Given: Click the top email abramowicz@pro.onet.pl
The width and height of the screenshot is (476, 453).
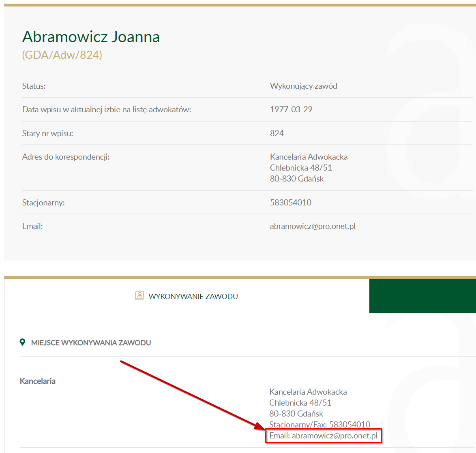Looking at the screenshot, I should click(x=313, y=226).
